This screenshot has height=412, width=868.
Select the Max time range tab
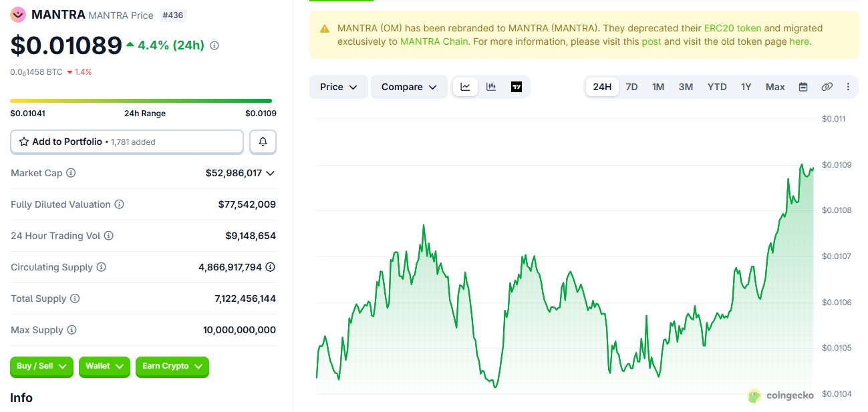pyautogui.click(x=775, y=87)
